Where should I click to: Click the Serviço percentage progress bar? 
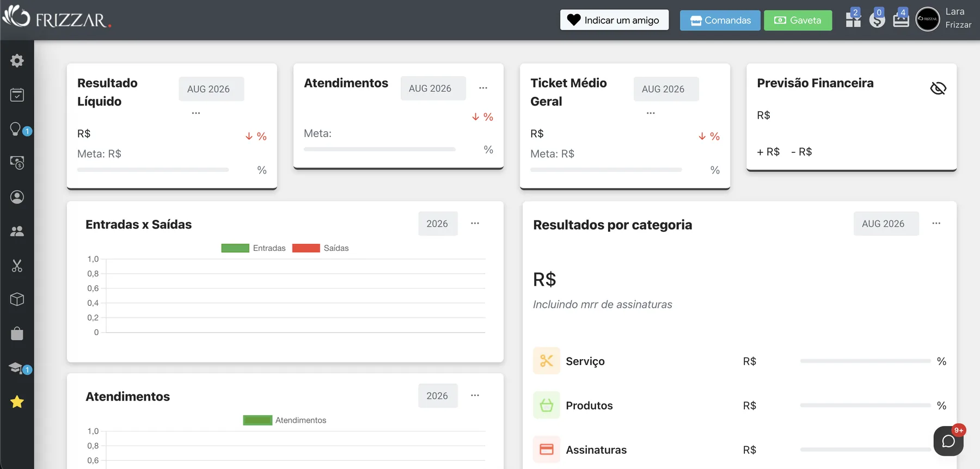[x=866, y=361]
